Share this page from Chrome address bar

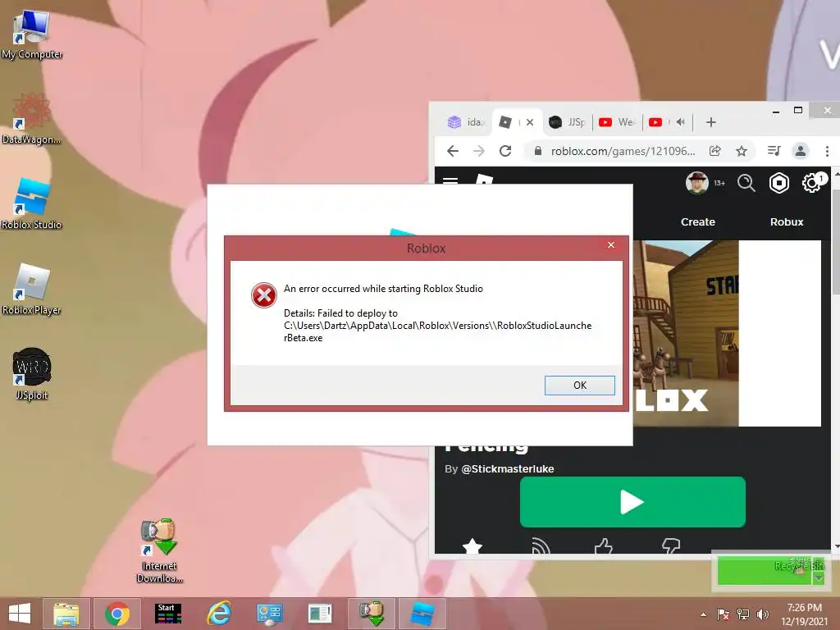click(715, 151)
